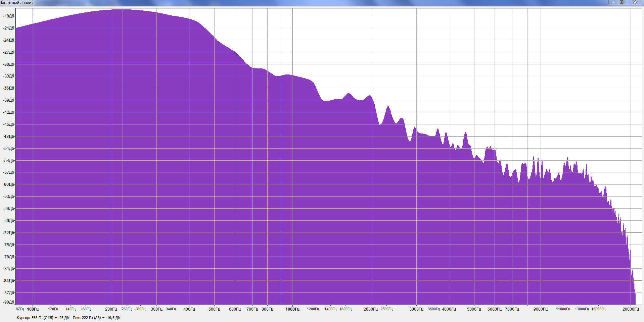Click the "-66дБ" level axis label
The width and height of the screenshot is (644, 322).
click(9, 209)
